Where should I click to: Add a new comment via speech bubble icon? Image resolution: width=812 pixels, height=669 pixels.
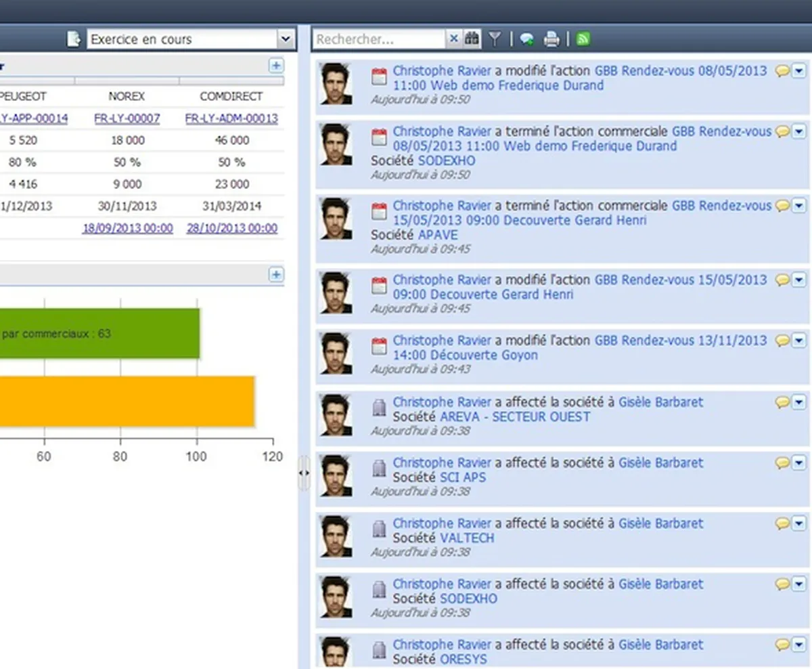527,39
